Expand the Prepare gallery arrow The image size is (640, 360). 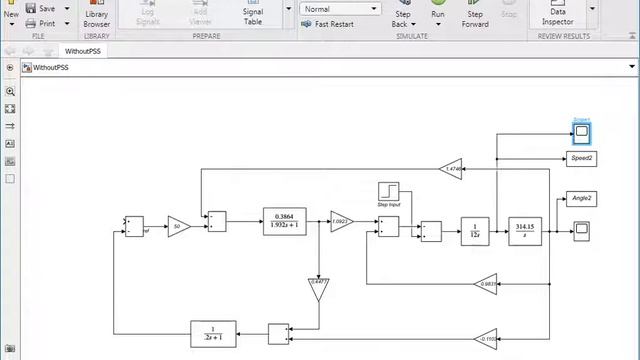click(289, 9)
